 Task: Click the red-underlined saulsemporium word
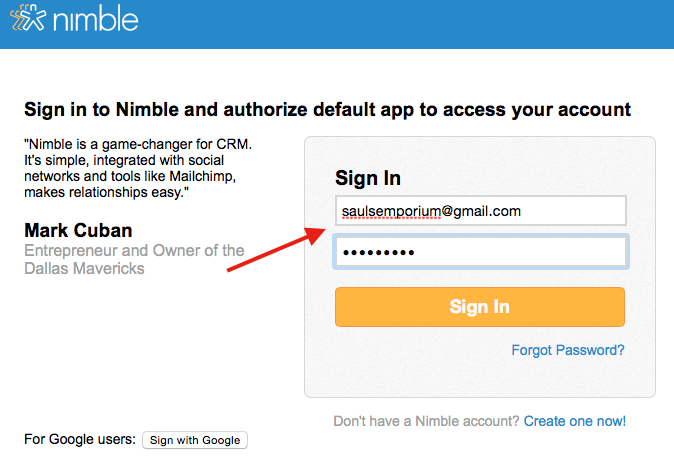pos(391,211)
